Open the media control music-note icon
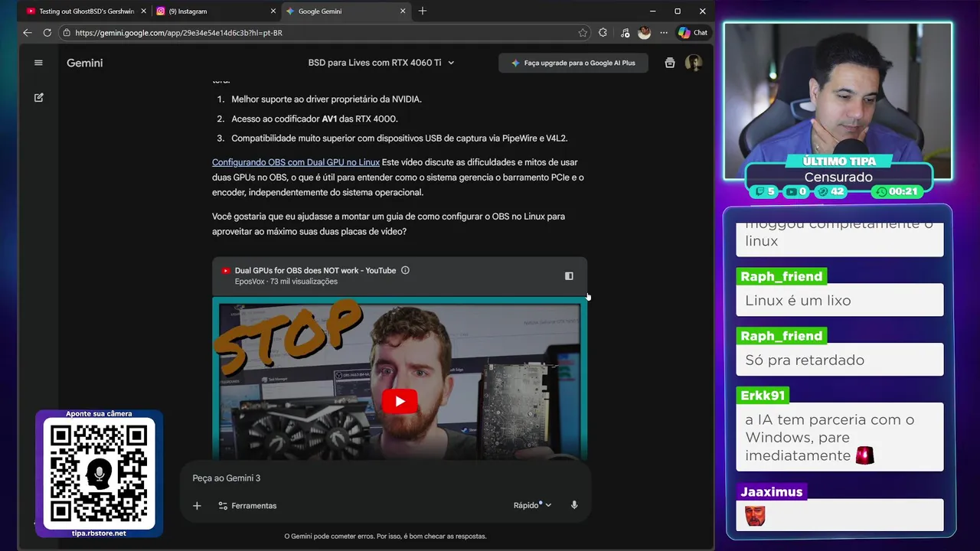980x551 pixels. [x=625, y=33]
